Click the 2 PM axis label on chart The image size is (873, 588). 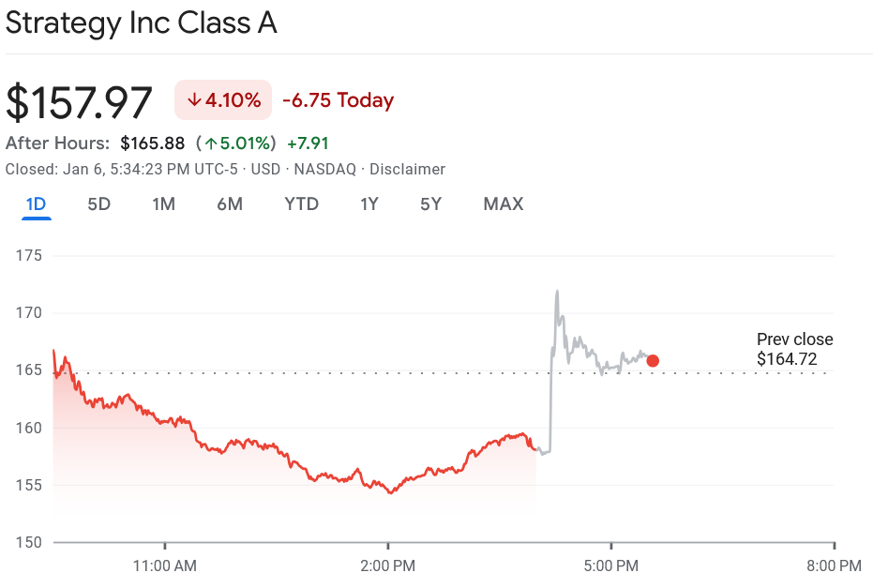388,565
